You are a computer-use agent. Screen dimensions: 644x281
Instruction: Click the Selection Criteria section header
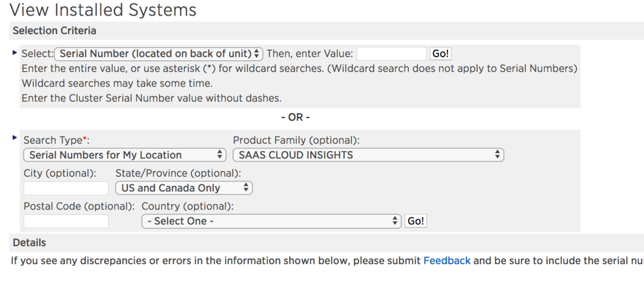[54, 31]
